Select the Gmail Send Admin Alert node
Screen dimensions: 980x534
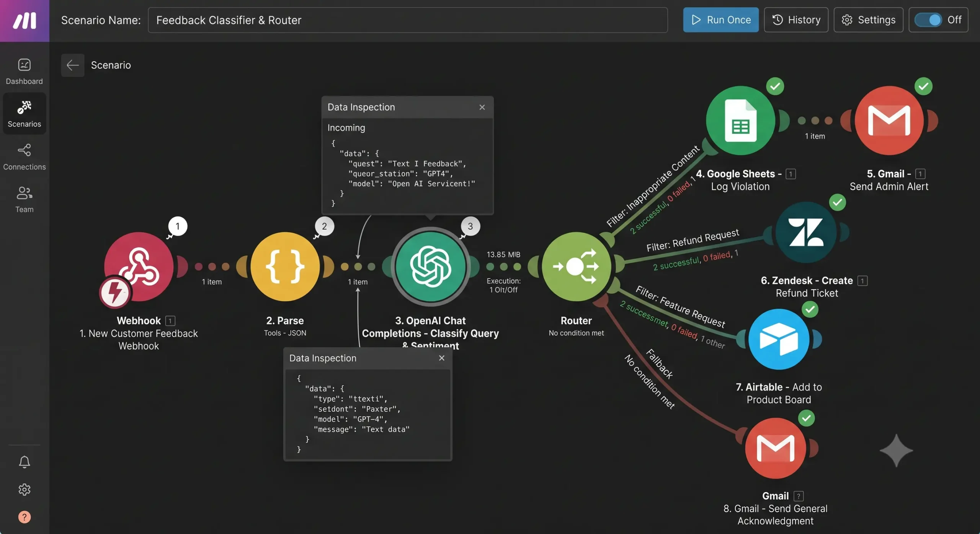pyautogui.click(x=889, y=120)
